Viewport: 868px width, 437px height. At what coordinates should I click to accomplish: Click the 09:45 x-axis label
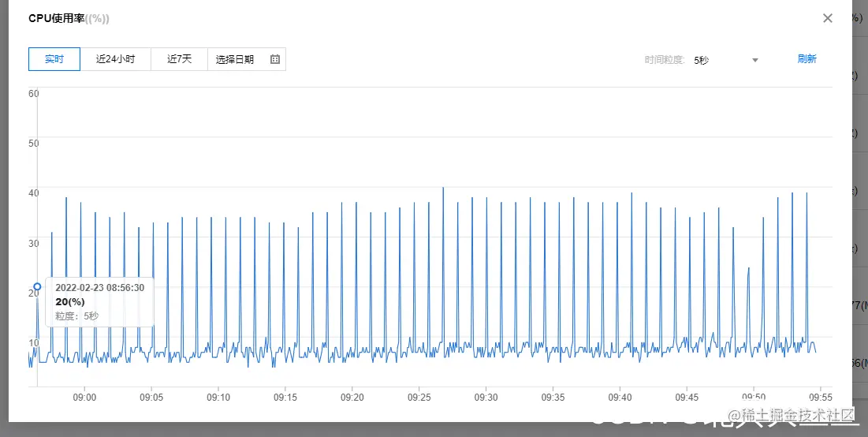[687, 398]
